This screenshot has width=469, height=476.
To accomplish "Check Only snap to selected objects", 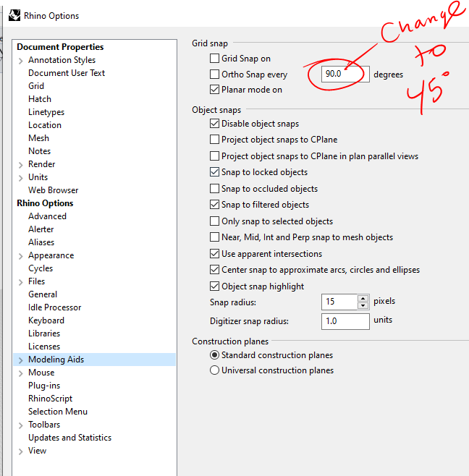I will tap(214, 221).
